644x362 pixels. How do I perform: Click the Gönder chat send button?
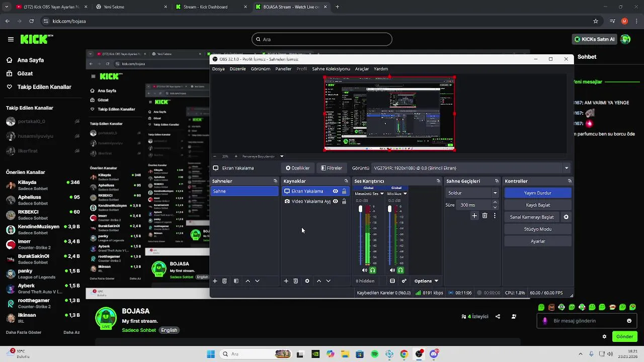pos(624,336)
